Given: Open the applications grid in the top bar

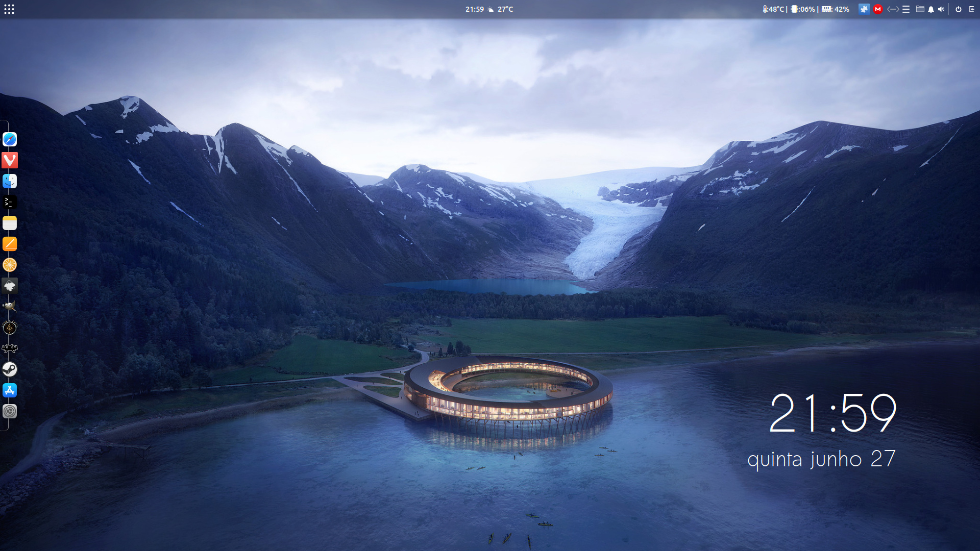Looking at the screenshot, I should point(9,9).
